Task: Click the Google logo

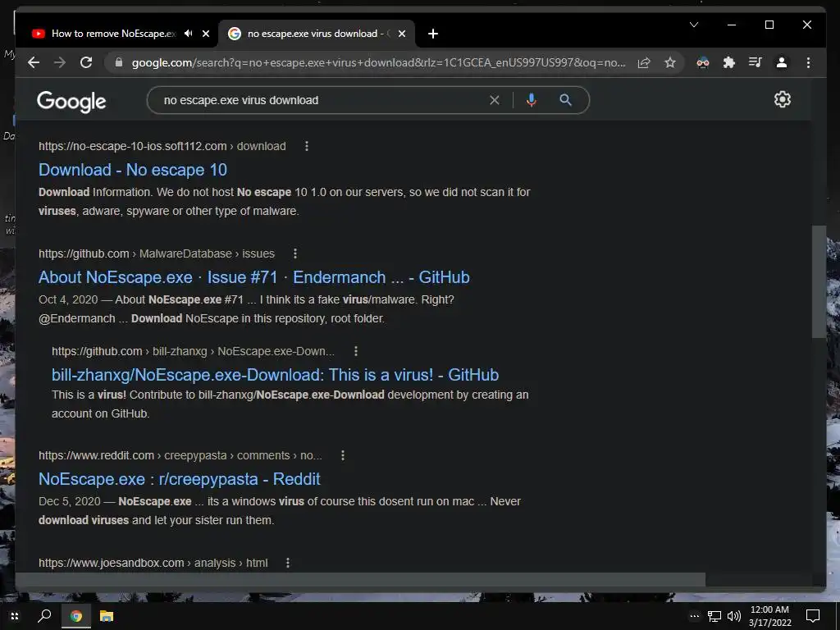Action: coord(71,101)
